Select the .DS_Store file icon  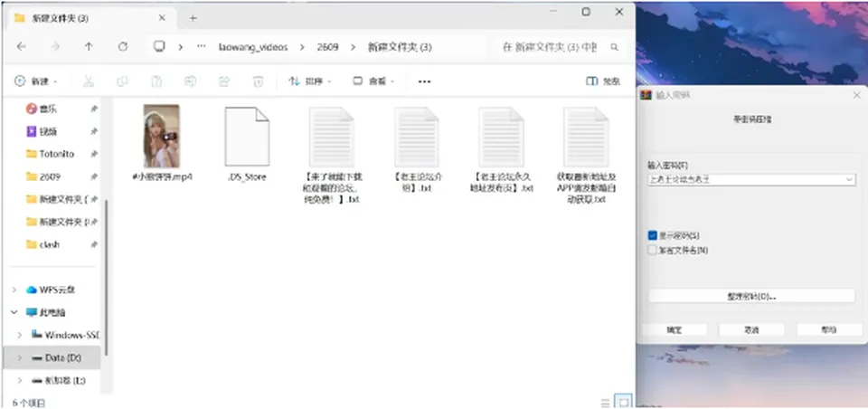(x=247, y=137)
